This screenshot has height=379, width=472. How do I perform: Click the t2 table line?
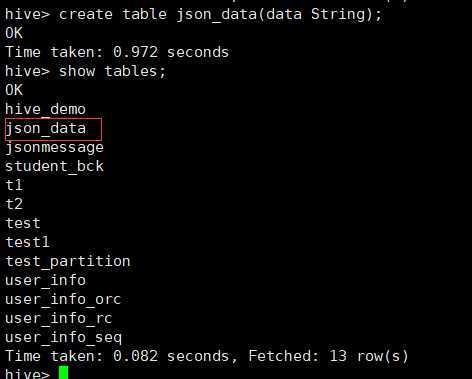coord(14,204)
